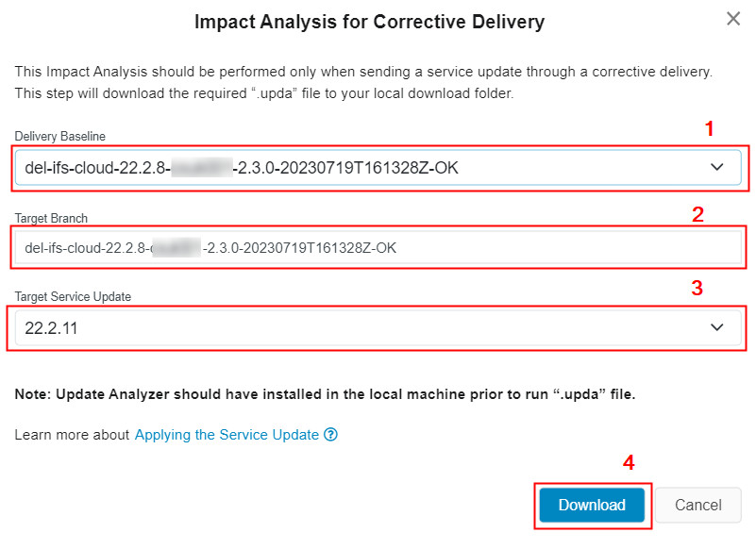The image size is (756, 549).
Task: Click the red annotation number 1
Action: coord(709,129)
